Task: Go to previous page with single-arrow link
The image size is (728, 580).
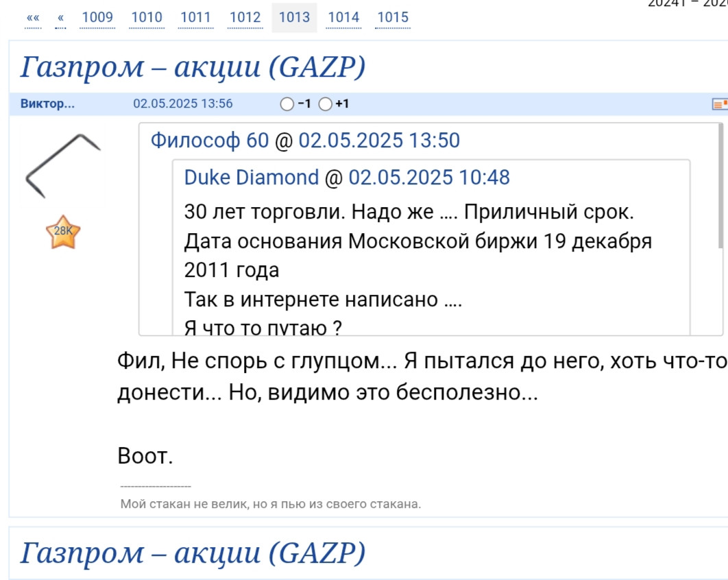Action: click(60, 18)
